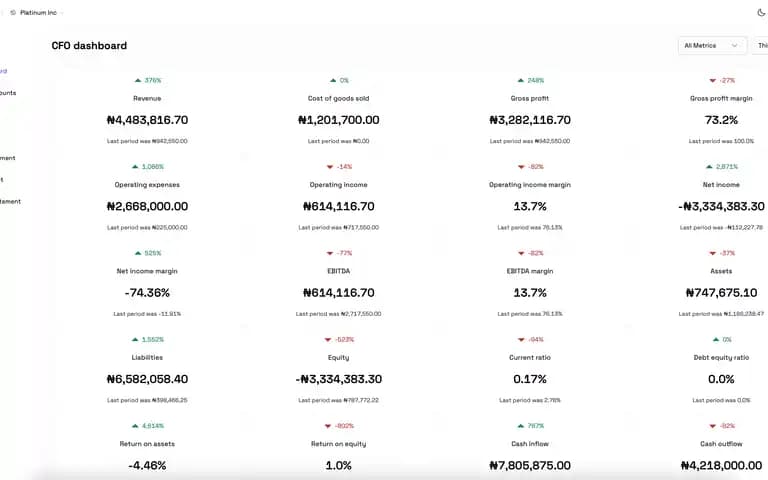
Task: Click the CFO dashboard page heading
Action: (89, 46)
